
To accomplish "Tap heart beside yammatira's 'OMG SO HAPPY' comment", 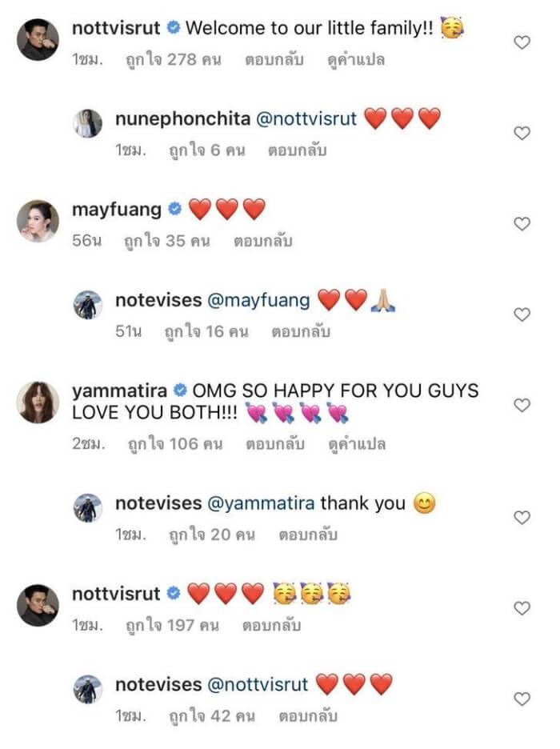I will pos(522,406).
